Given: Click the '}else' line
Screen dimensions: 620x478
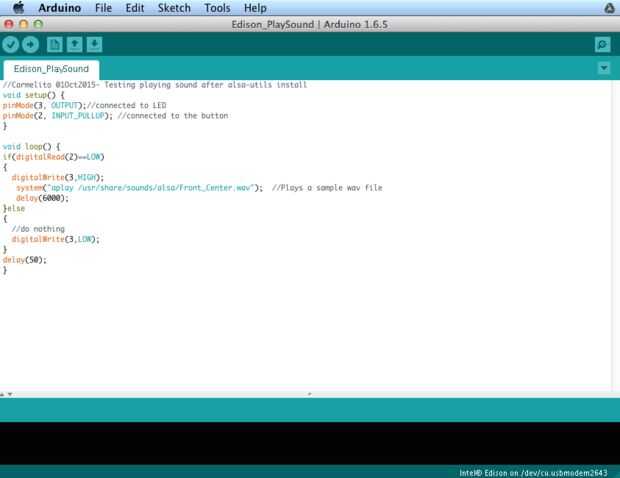Looking at the screenshot, I should click(14, 208).
